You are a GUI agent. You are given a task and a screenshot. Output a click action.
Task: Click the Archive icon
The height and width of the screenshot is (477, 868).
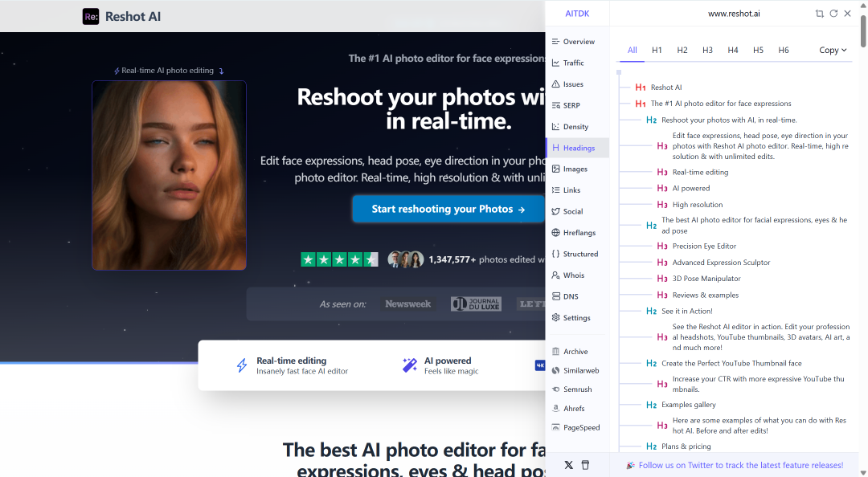556,352
